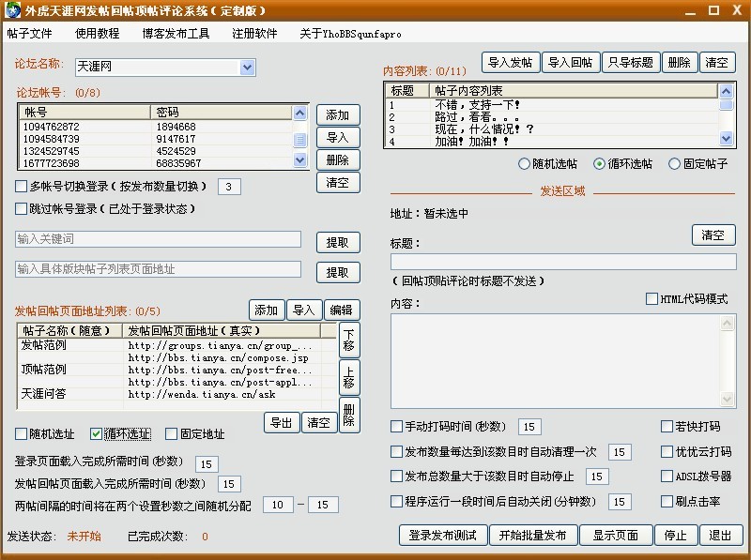Select the 天涯问答 address row
The height and width of the screenshot is (560, 751).
(x=177, y=394)
